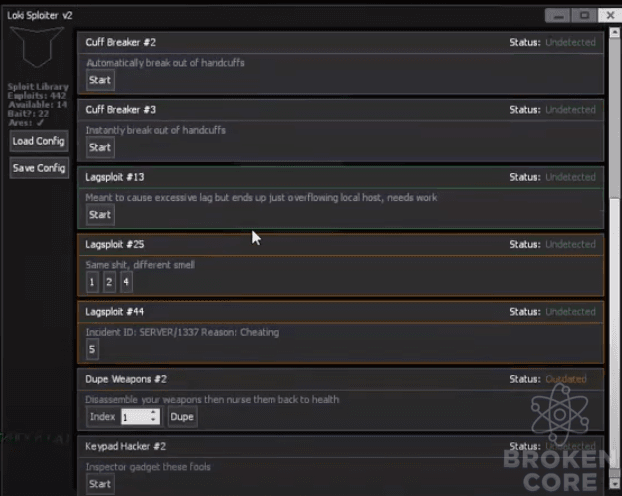Click the Save Config button
This screenshot has width=622, height=496.
click(x=38, y=168)
